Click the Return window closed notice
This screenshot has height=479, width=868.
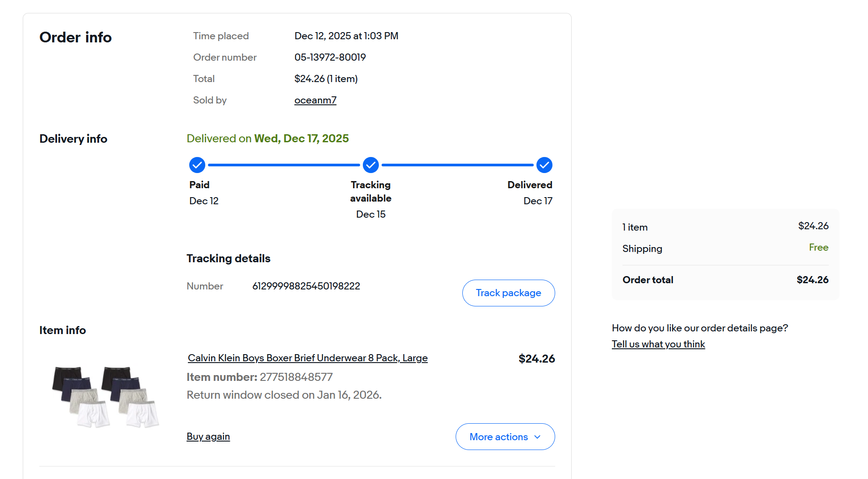pyautogui.click(x=284, y=395)
